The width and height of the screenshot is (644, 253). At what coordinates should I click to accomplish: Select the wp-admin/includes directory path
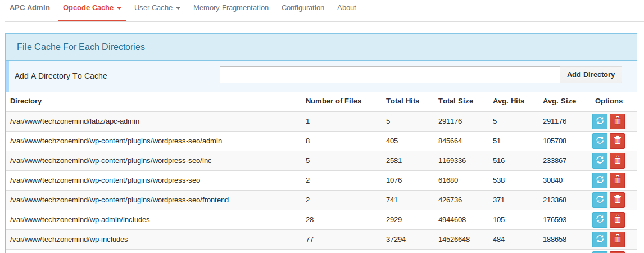tap(80, 220)
